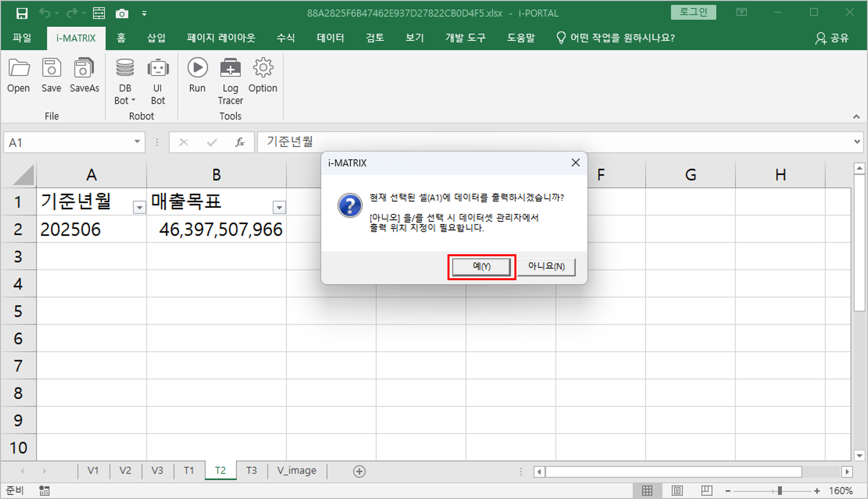
Task: Expand the 기준년월 column filter dropdown
Action: 139,207
